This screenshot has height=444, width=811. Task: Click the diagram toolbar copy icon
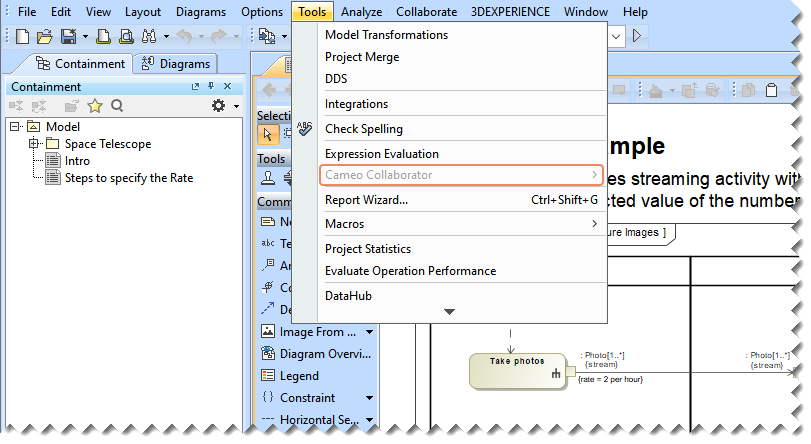click(748, 90)
